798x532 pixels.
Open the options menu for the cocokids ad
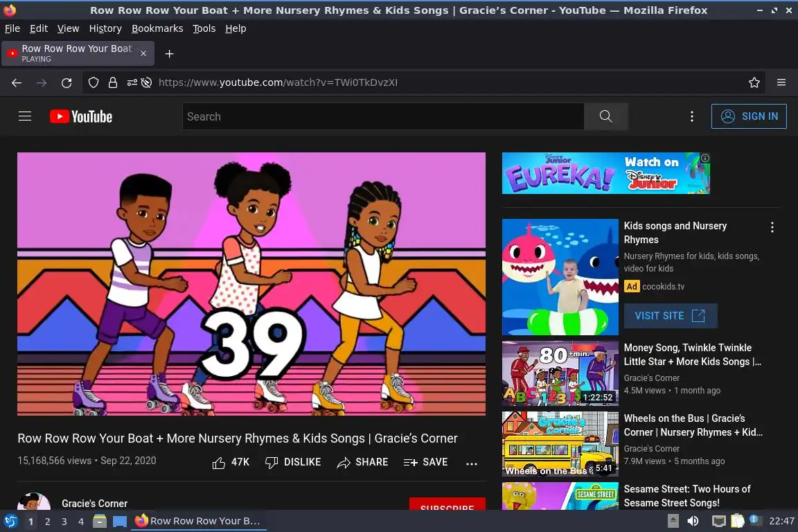[772, 227]
